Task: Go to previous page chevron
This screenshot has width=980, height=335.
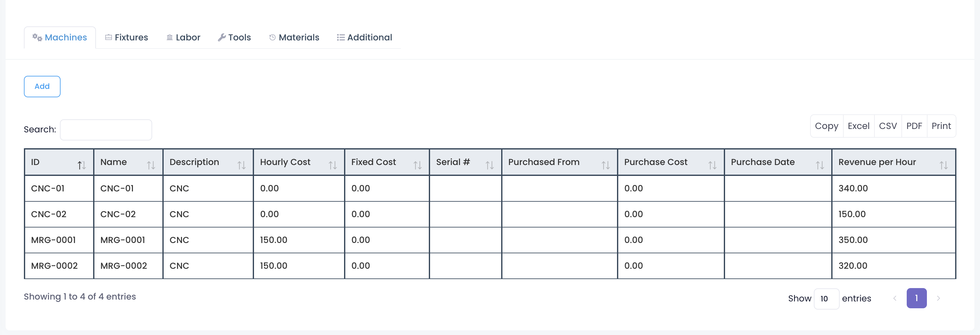Action: [x=895, y=298]
